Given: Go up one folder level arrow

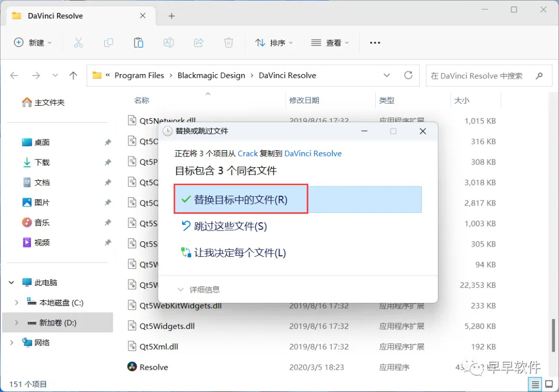Looking at the screenshot, I should pos(73,76).
